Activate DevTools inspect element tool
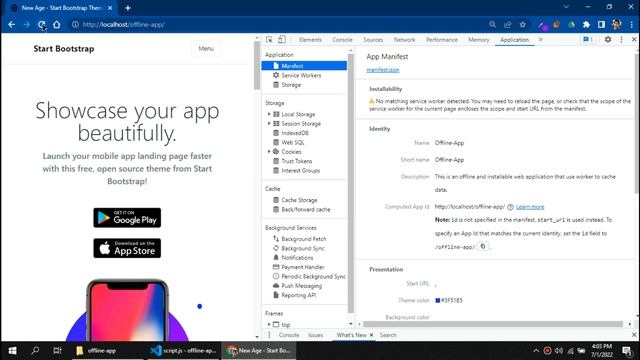The image size is (640, 360). click(x=269, y=40)
